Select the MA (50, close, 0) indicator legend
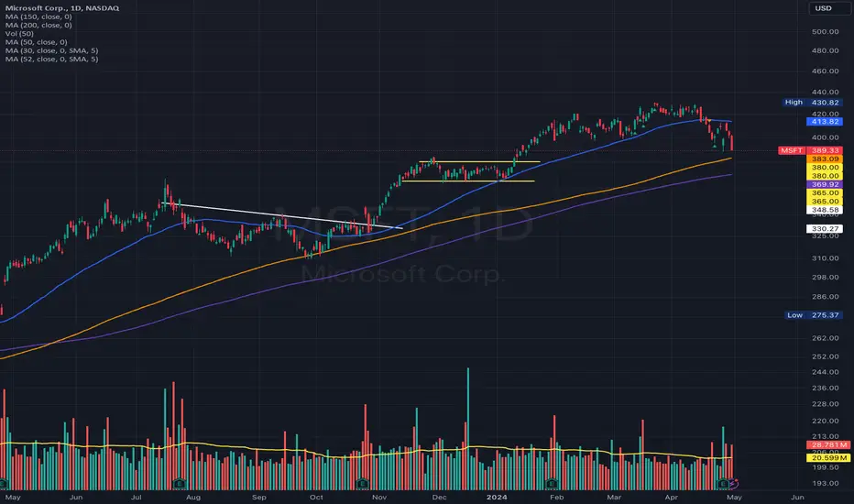 (36, 42)
